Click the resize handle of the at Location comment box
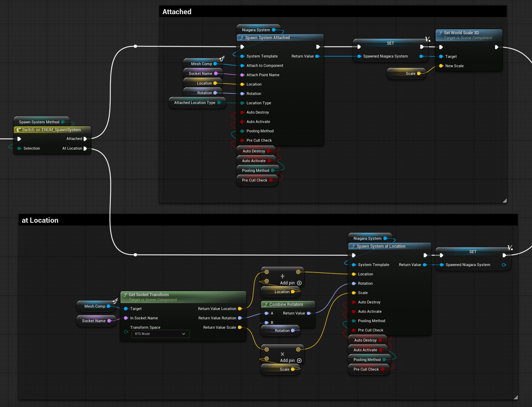Viewport: 532px width, 407px height. 516,397
